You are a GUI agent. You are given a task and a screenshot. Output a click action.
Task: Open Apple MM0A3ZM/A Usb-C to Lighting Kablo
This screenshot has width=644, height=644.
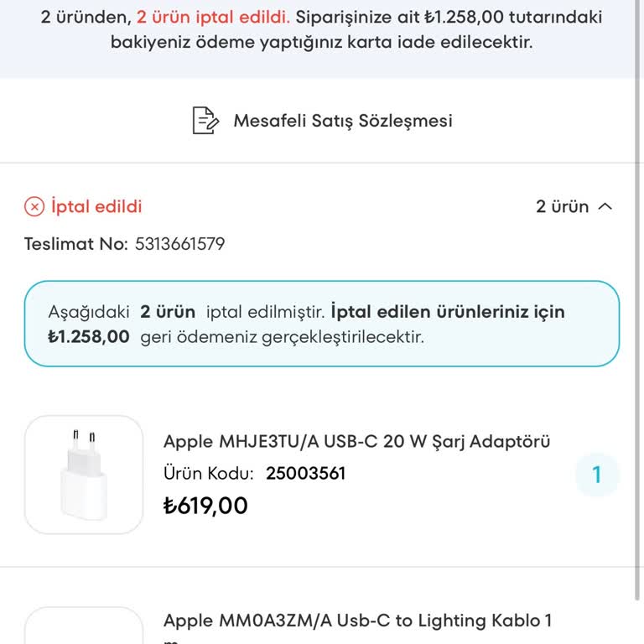tap(357, 621)
